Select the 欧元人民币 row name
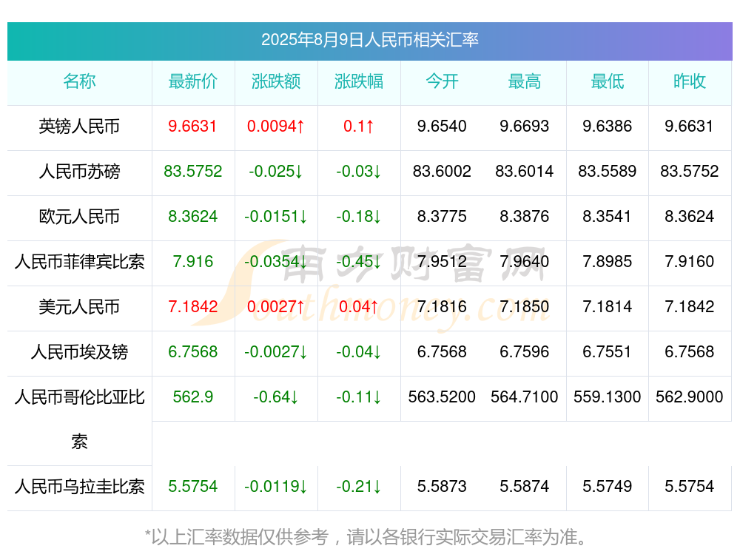The image size is (740, 560). (79, 217)
